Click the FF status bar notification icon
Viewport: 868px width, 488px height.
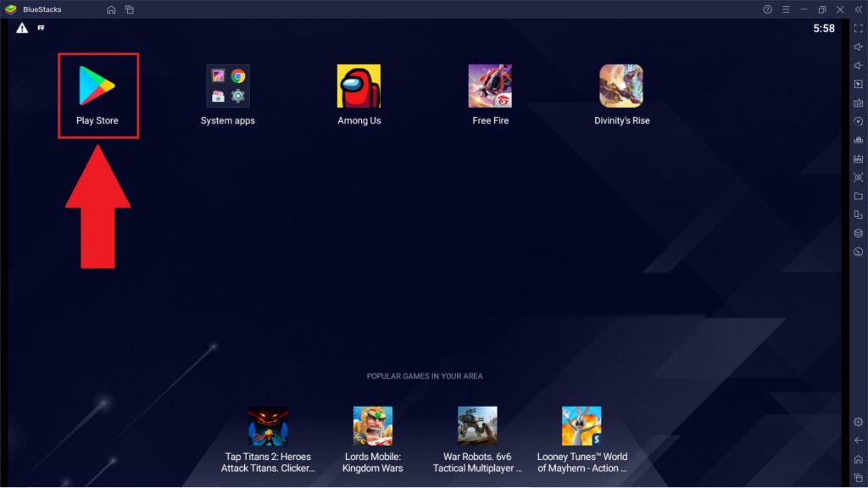(x=41, y=28)
